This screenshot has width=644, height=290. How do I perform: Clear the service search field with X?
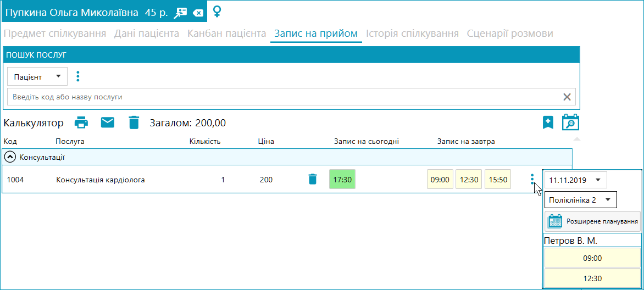point(567,97)
